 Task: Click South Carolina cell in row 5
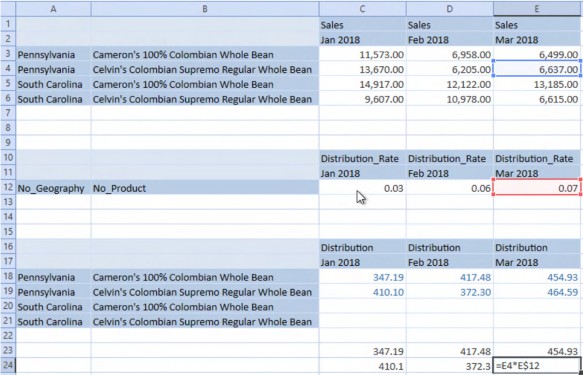[53, 84]
